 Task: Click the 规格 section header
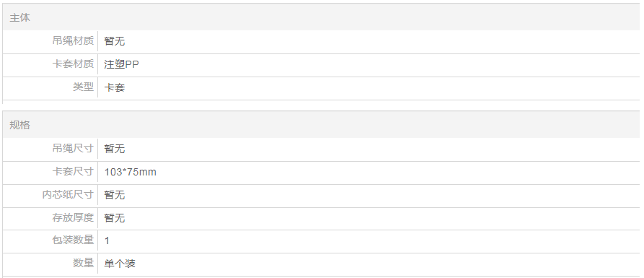tap(19, 125)
